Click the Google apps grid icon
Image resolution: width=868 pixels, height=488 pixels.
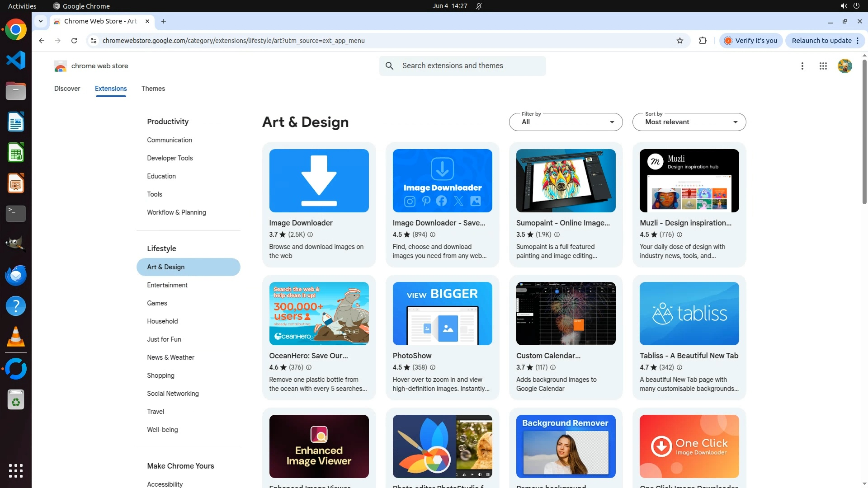[823, 66]
